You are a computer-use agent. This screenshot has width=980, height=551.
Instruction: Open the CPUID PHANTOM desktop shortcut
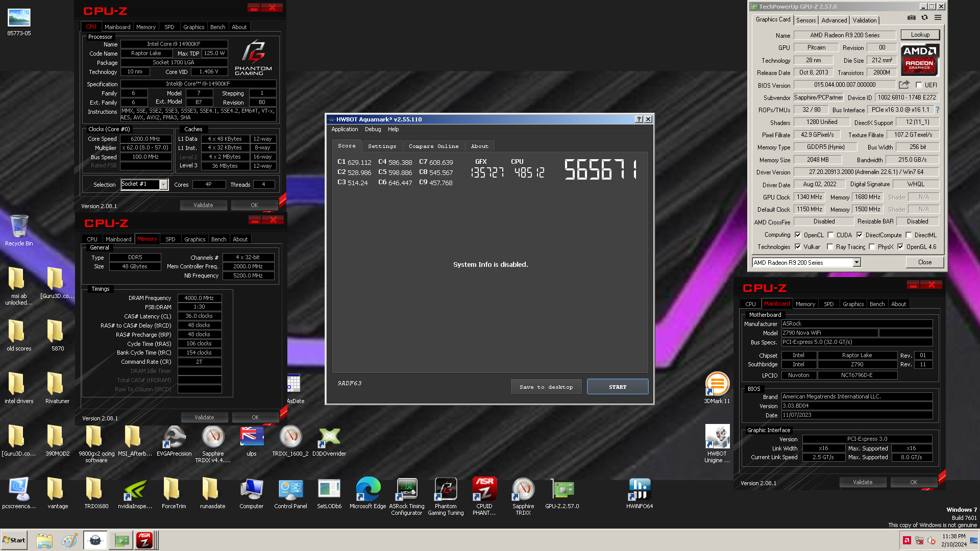pyautogui.click(x=484, y=496)
